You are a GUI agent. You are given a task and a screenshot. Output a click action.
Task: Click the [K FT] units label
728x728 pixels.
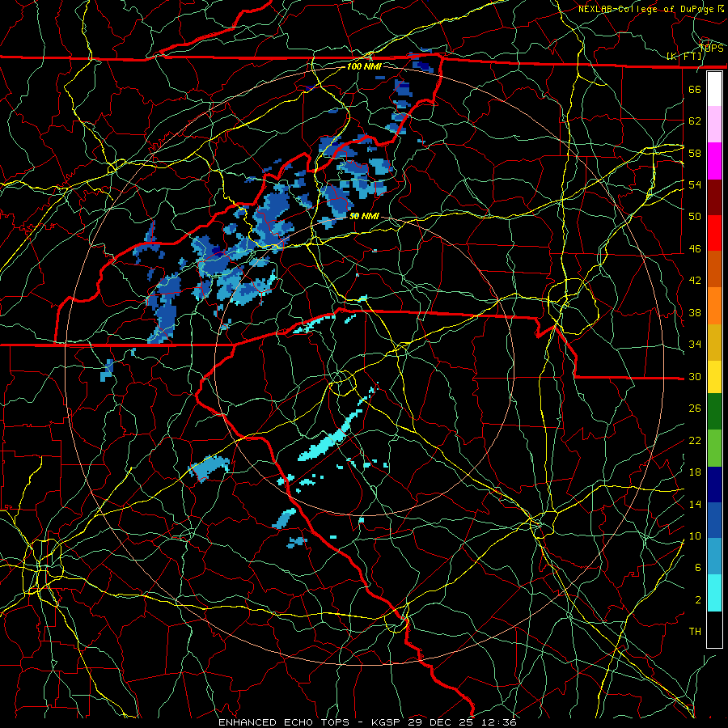click(x=684, y=57)
